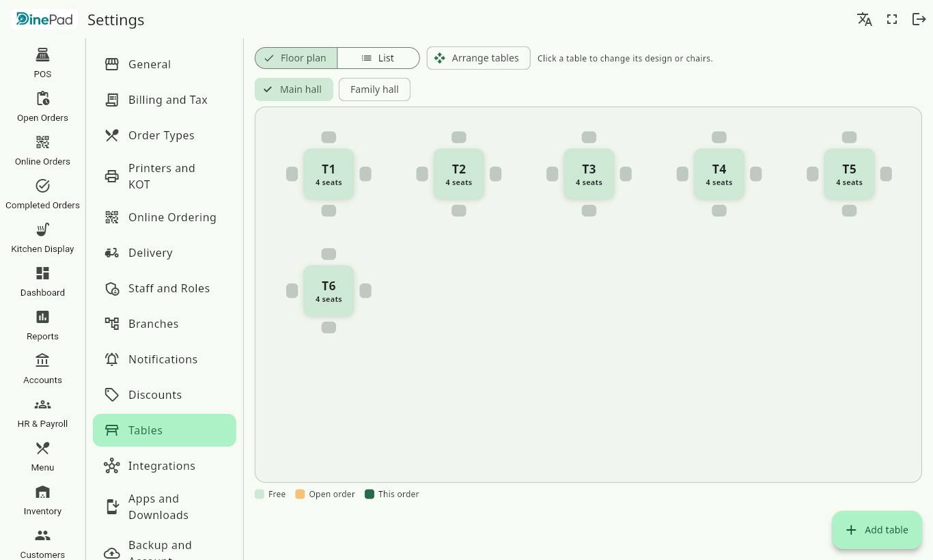The height and width of the screenshot is (560, 933).
Task: Switch view to List mode
Action: pos(378,58)
